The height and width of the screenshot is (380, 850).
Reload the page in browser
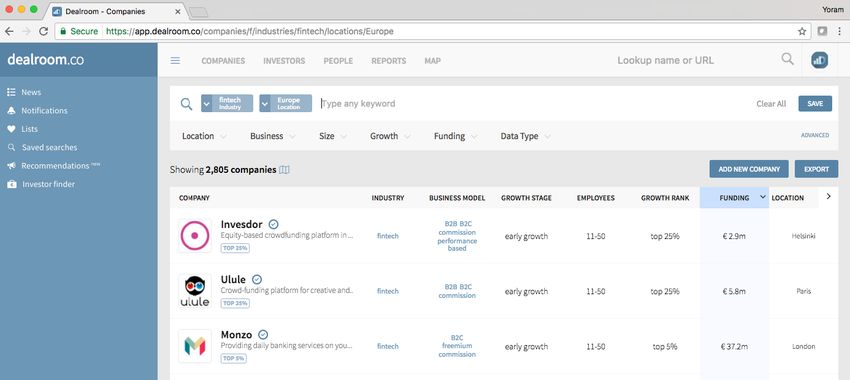pyautogui.click(x=44, y=31)
